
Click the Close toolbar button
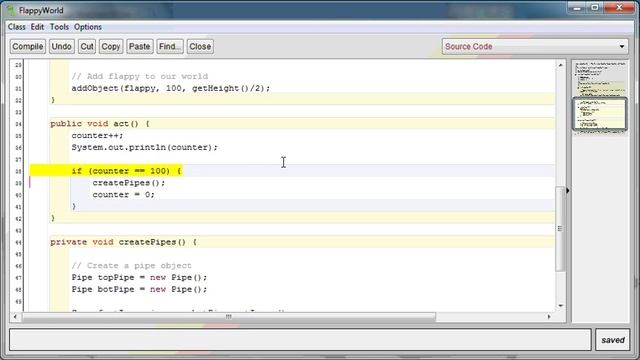coord(200,47)
